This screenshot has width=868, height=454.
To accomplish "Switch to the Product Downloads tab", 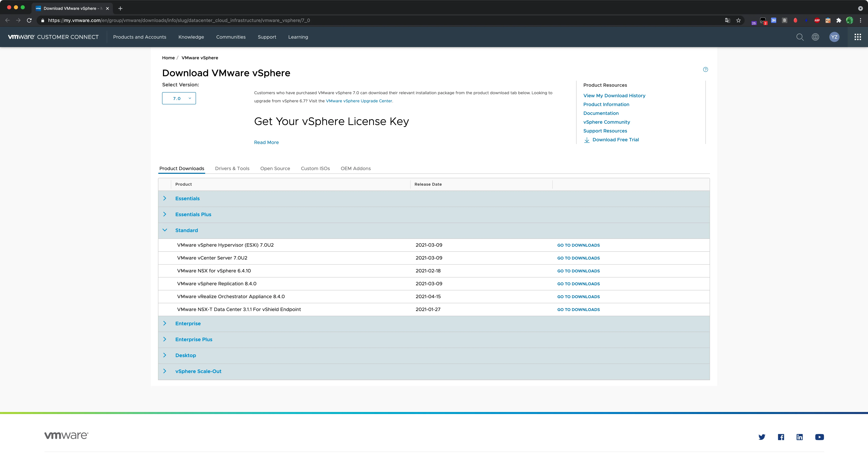I will click(182, 168).
